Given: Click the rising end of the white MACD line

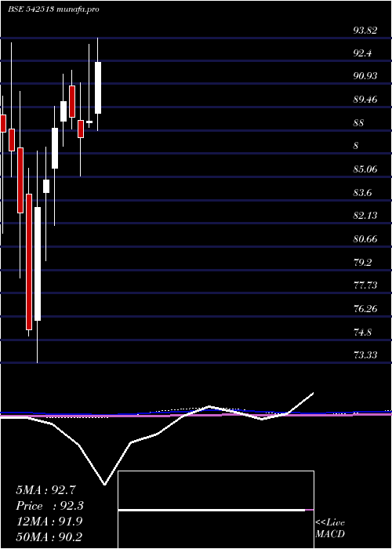Looking at the screenshot, I should pyautogui.click(x=313, y=394).
